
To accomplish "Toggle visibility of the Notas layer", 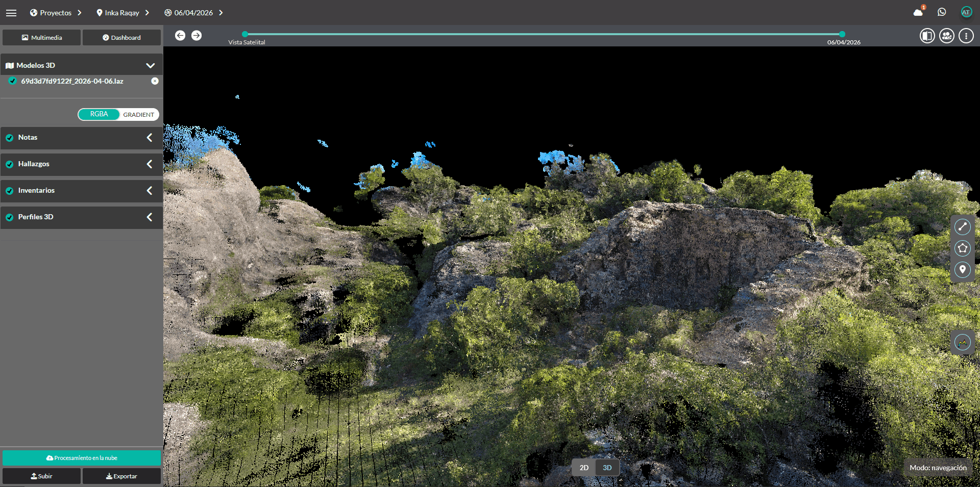I will tap(10, 138).
